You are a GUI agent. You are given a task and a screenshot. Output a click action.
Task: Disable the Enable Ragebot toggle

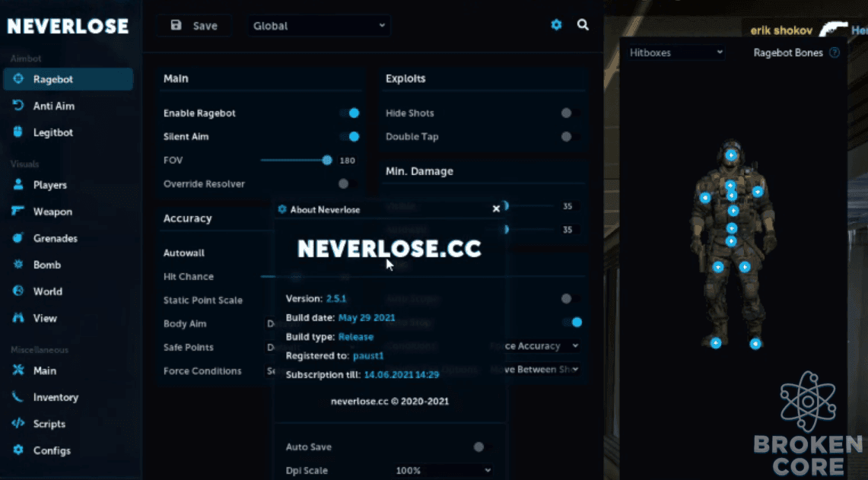pos(351,113)
